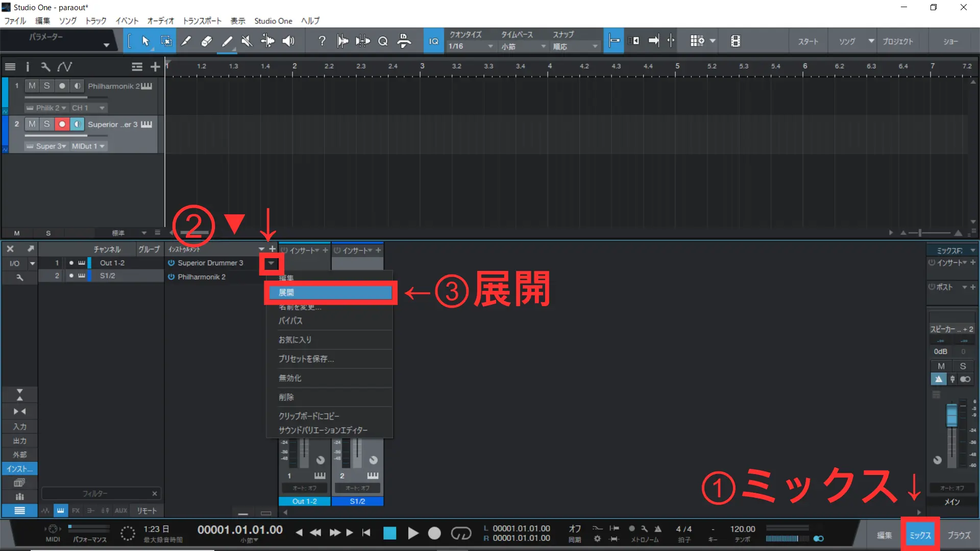Solo the Superior Drummer 3 track

pyautogui.click(x=47, y=124)
